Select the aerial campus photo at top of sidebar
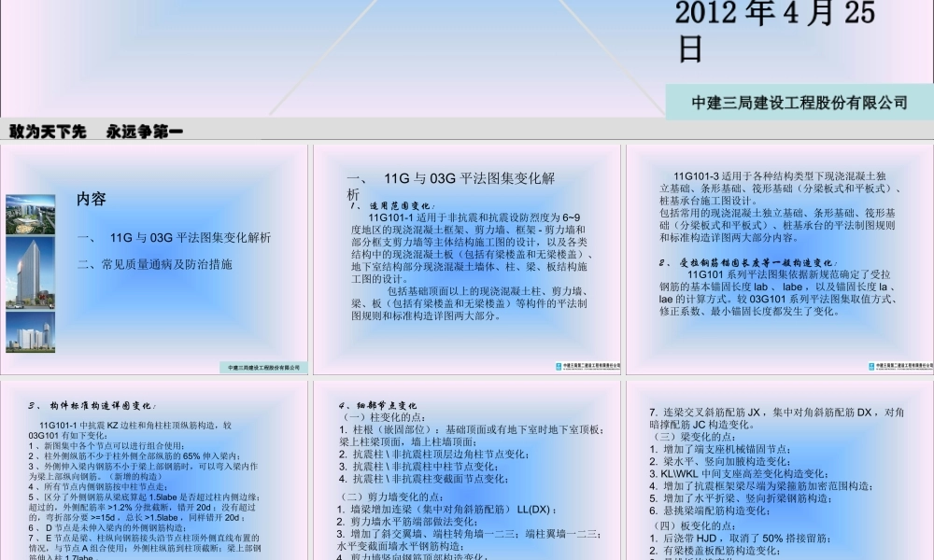This screenshot has width=934, height=560. click(x=29, y=213)
